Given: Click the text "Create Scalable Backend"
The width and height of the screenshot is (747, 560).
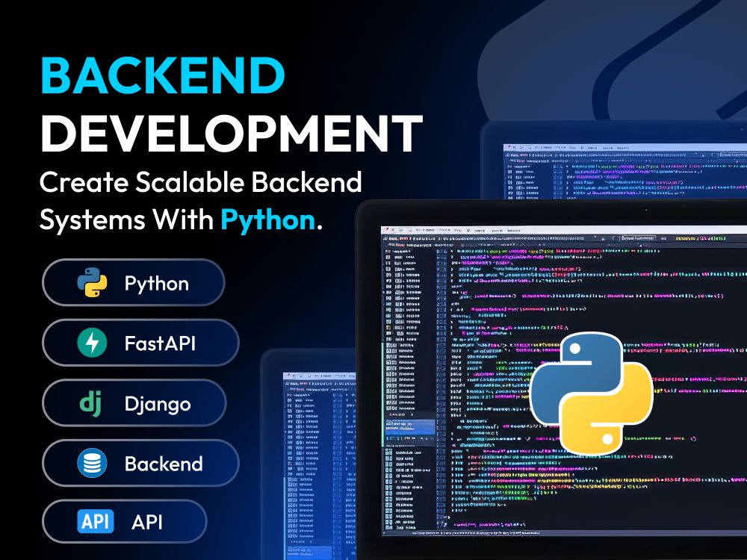Looking at the screenshot, I should click(200, 182).
